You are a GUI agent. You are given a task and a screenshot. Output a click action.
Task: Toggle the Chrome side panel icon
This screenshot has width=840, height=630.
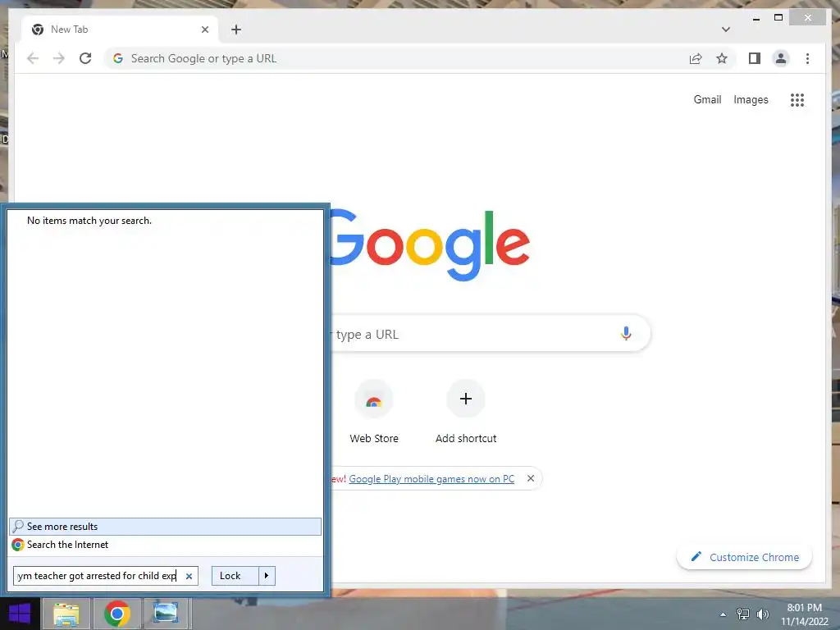755,58
